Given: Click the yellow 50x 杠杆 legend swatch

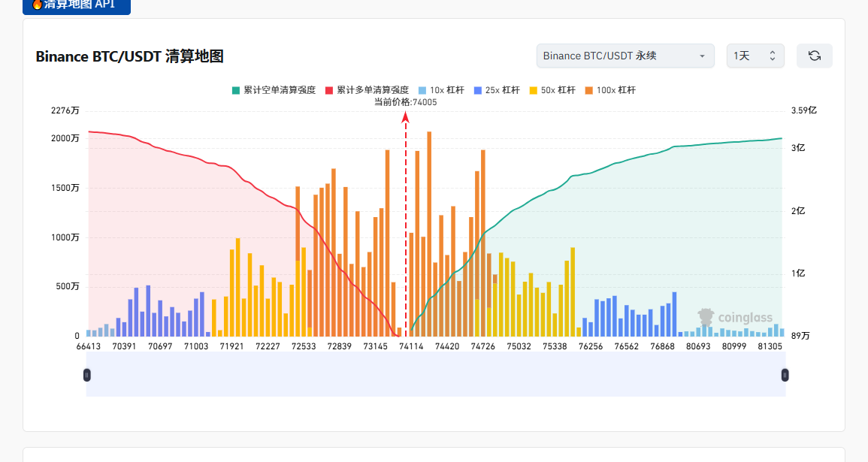Looking at the screenshot, I should point(534,90).
